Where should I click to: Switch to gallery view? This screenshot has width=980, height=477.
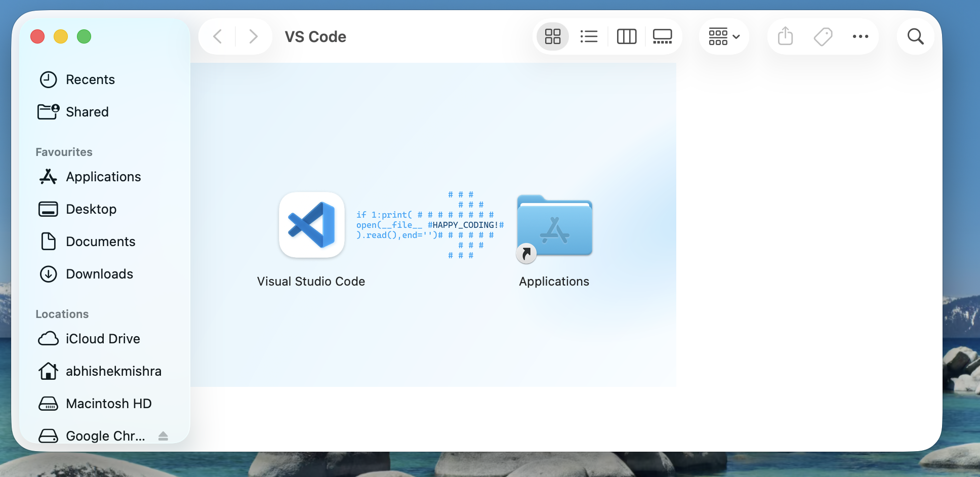point(662,36)
